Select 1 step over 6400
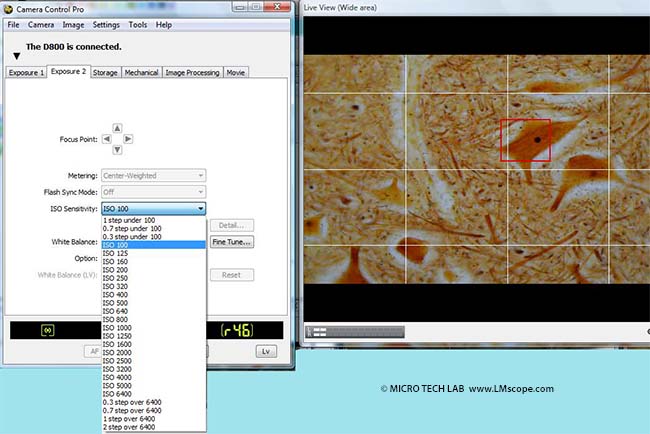The image size is (650, 434). (154, 419)
